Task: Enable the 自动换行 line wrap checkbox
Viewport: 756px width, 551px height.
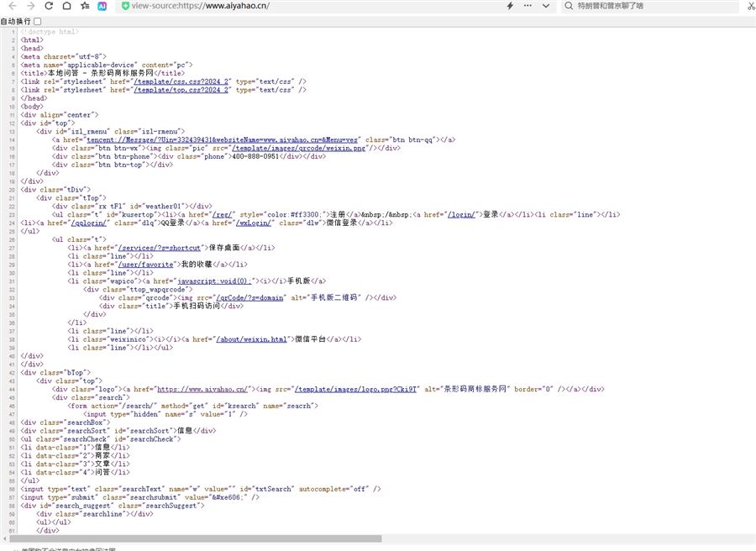Action: tap(38, 21)
